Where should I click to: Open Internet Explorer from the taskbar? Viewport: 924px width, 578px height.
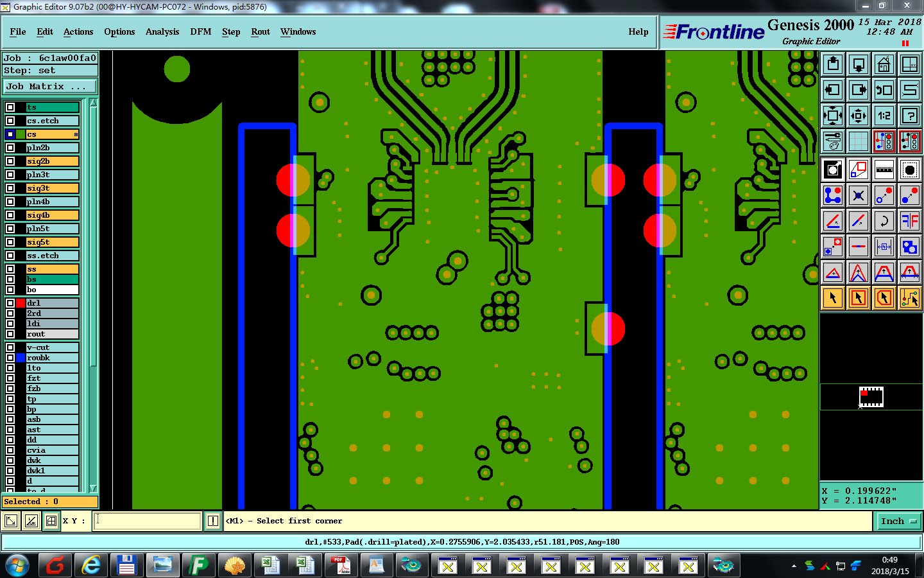(92, 565)
